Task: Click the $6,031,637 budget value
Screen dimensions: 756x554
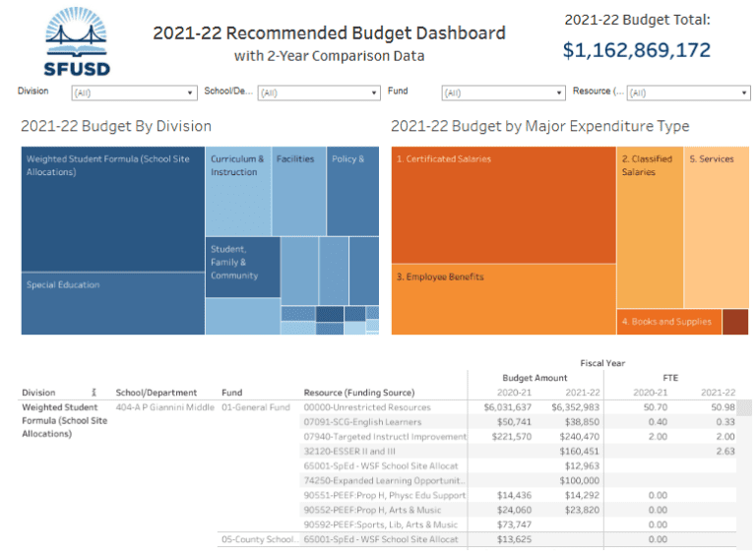Action: 508,407
